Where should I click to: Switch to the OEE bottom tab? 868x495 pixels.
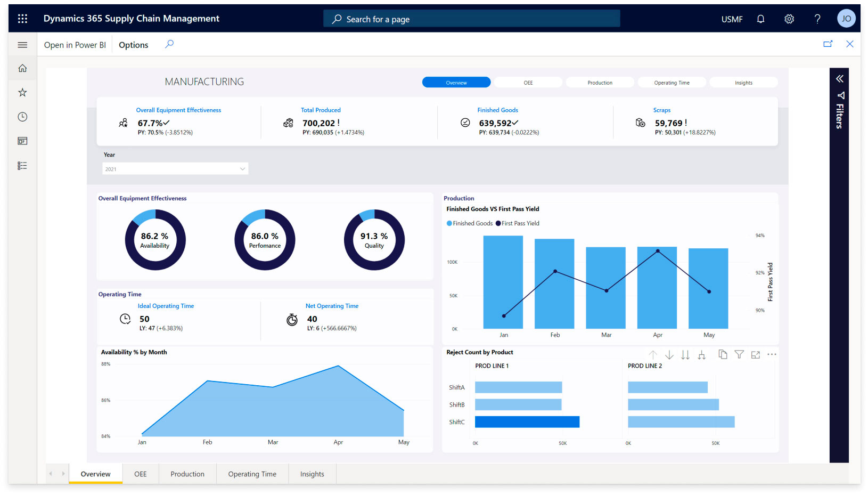point(141,474)
